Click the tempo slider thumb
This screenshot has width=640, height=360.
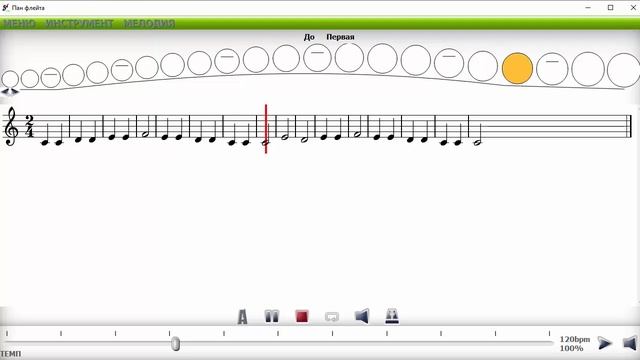click(176, 344)
